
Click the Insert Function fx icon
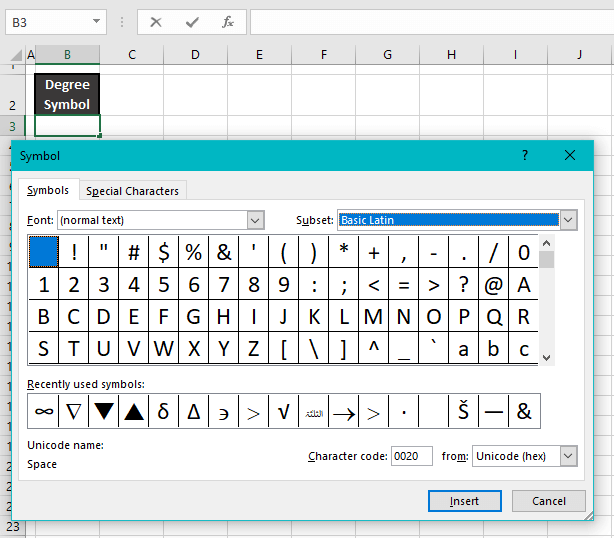coord(228,22)
